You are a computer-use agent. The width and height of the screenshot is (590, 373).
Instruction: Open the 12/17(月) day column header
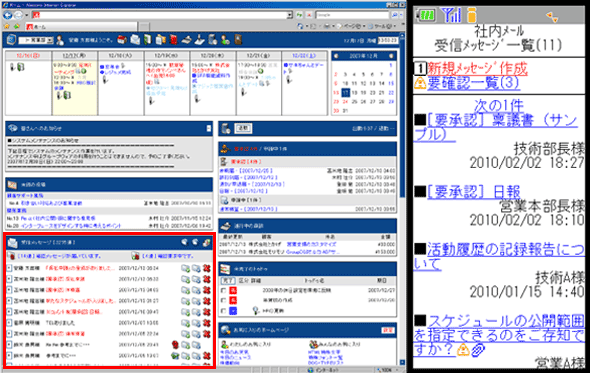(x=75, y=56)
